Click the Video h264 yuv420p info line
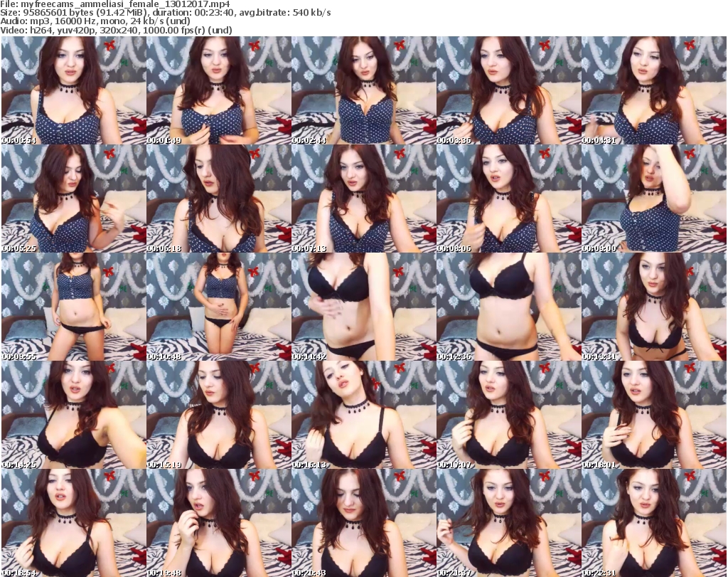This screenshot has width=728, height=577. (116, 30)
